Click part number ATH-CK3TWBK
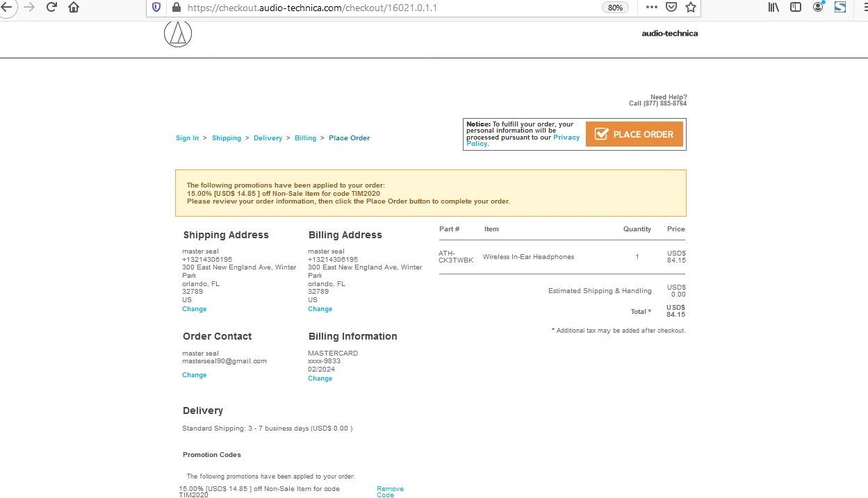 (456, 257)
